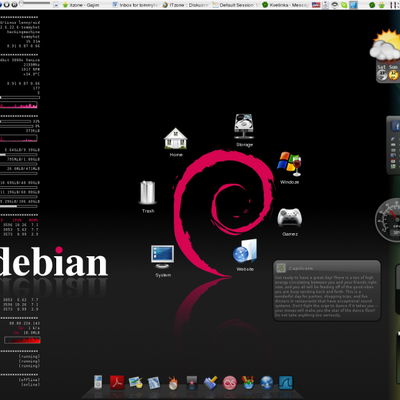Image resolution: width=400 pixels, height=400 pixels.
Task: Switch to itzone - Gajim taskbar window
Action: click(81, 5)
